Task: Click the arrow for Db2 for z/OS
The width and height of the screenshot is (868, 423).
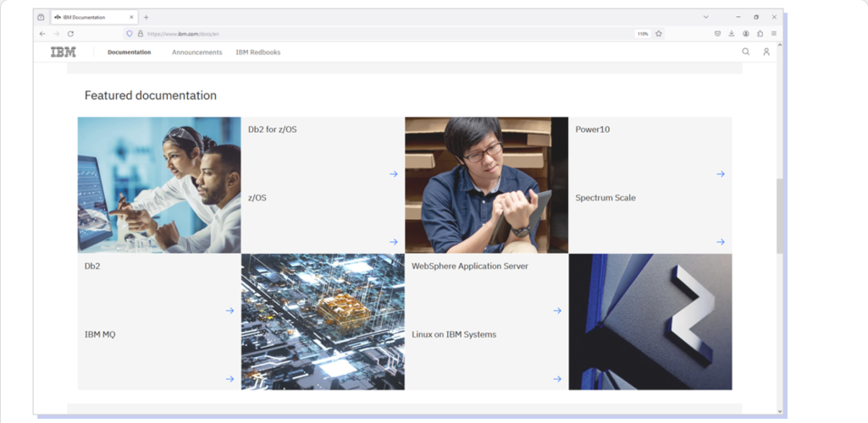Action: click(x=394, y=173)
